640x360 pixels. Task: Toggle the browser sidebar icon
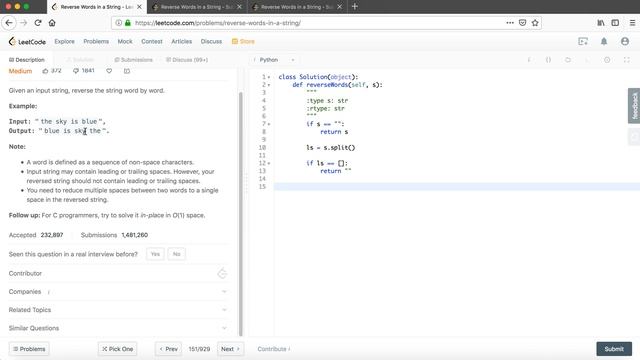[x=615, y=23]
